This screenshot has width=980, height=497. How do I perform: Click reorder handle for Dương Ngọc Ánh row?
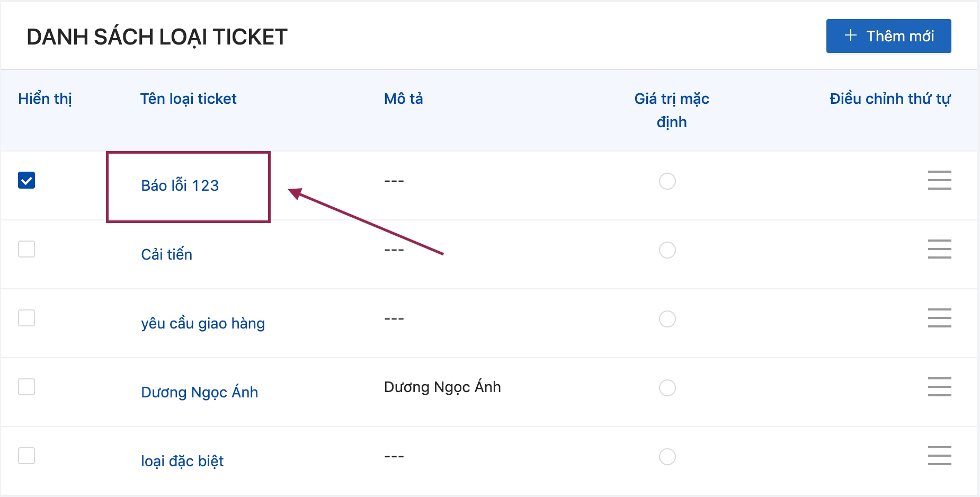[939, 387]
